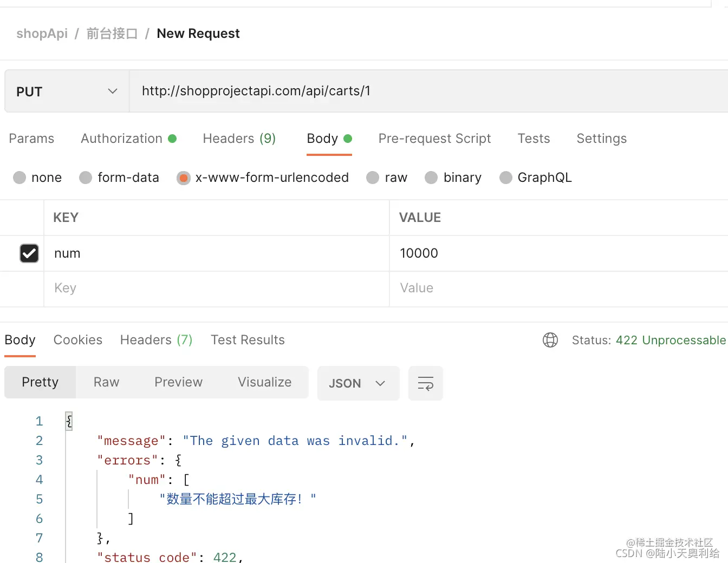Select the raw body radio option
728x563 pixels.
(373, 178)
